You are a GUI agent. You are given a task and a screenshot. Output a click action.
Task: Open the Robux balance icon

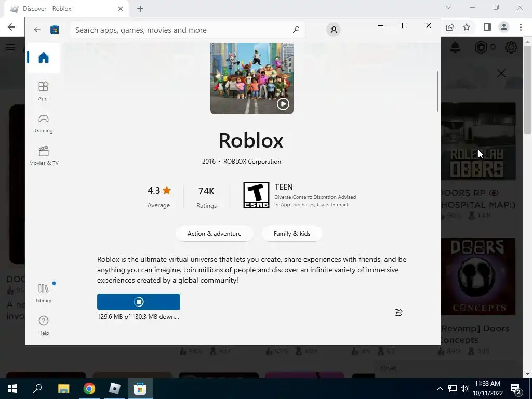click(481, 47)
